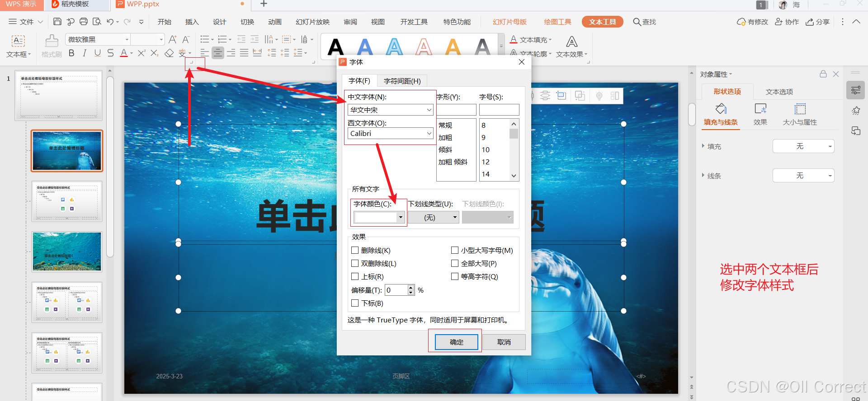Open 填充与线条 fill and line section
Image resolution: width=868 pixels, height=401 pixels.
pyautogui.click(x=721, y=115)
